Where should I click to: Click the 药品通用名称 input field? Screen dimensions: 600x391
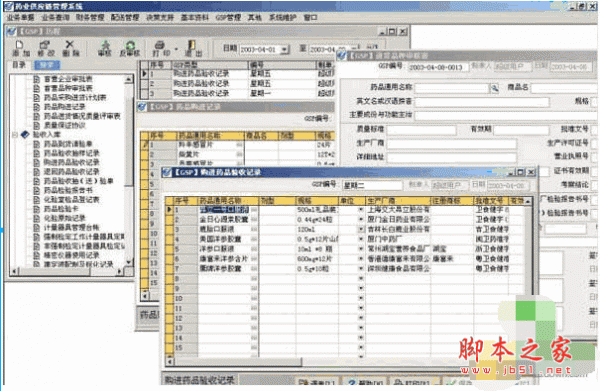(452, 88)
